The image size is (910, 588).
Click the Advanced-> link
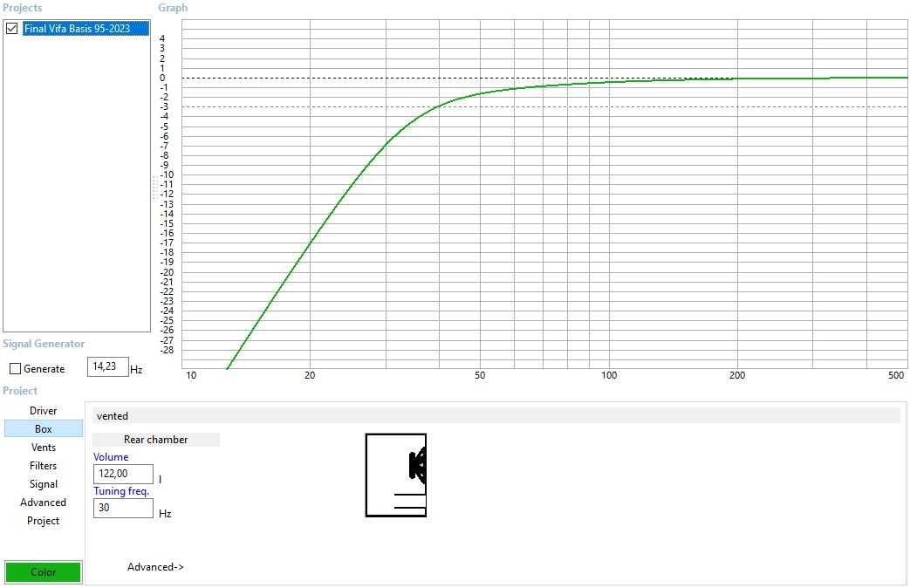point(155,567)
